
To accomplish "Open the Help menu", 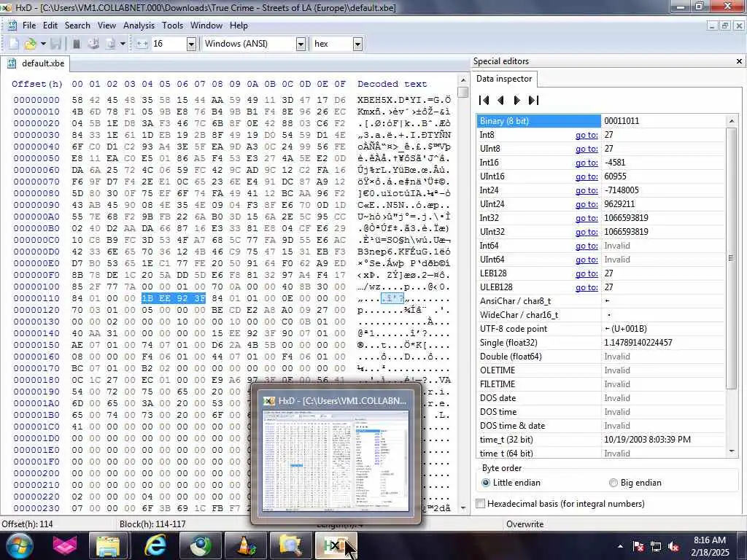I will pyautogui.click(x=239, y=26).
